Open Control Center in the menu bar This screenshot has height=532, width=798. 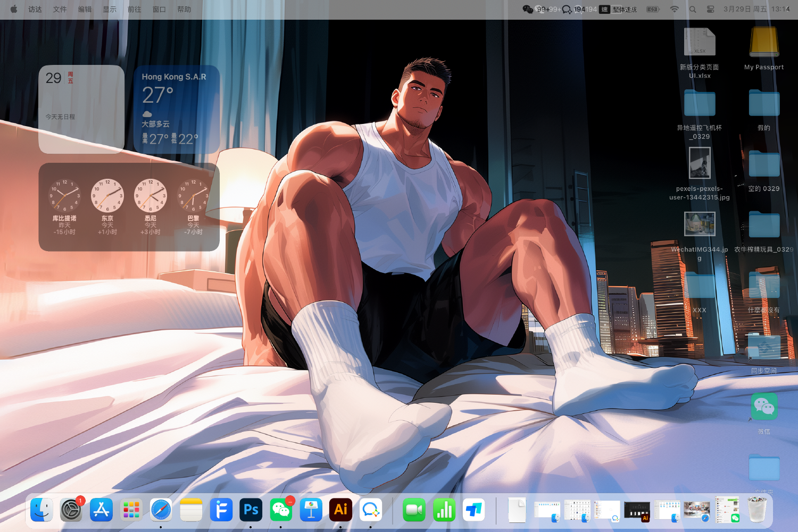click(710, 9)
